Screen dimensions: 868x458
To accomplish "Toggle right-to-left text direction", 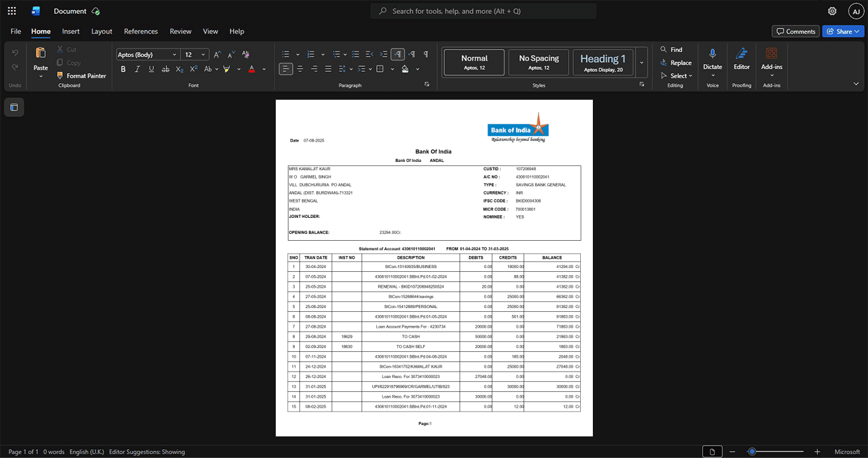I will pyautogui.click(x=412, y=55).
